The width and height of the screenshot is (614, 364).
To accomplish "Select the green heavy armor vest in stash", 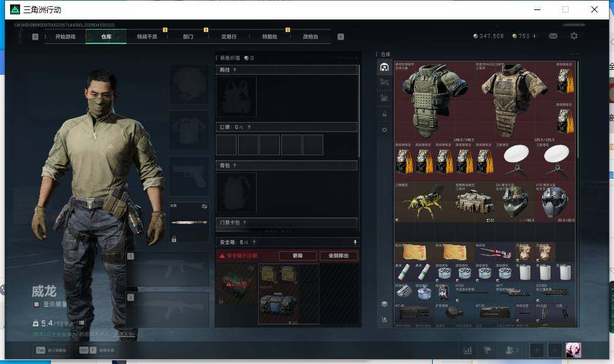I will (435, 101).
